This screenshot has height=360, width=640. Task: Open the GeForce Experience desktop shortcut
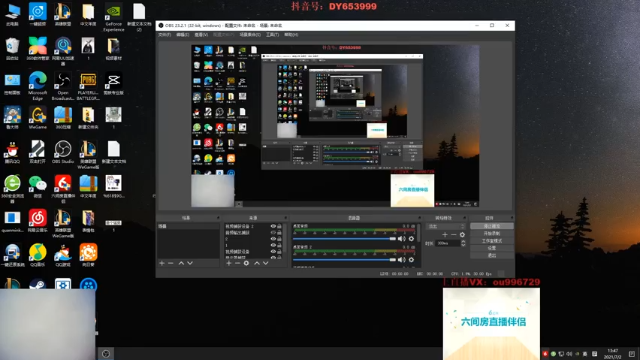pos(113,17)
